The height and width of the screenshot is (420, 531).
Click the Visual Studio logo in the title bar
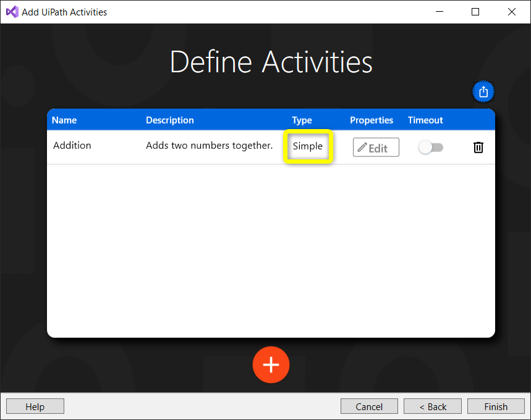[x=12, y=11]
